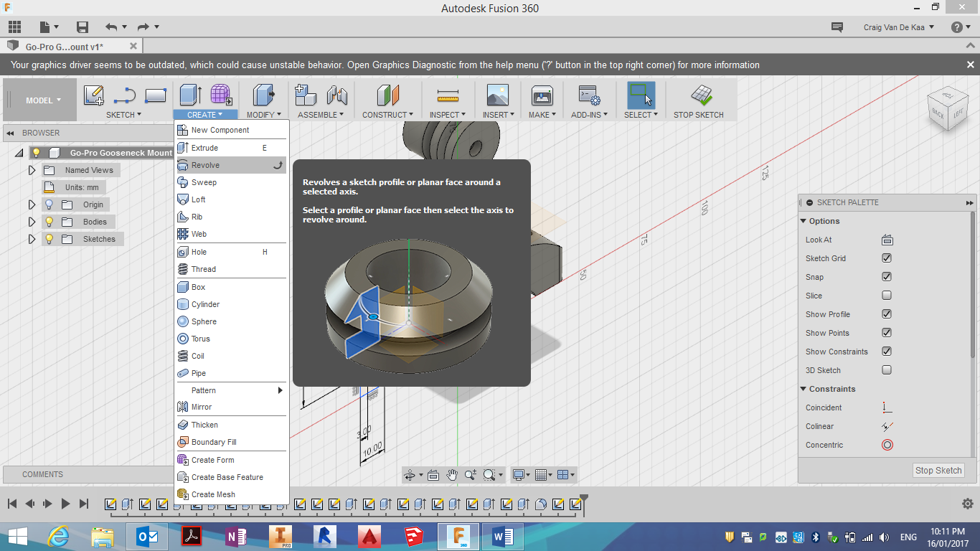Click the Redo arrow icon
The height and width of the screenshot is (551, 980).
pyautogui.click(x=143, y=27)
